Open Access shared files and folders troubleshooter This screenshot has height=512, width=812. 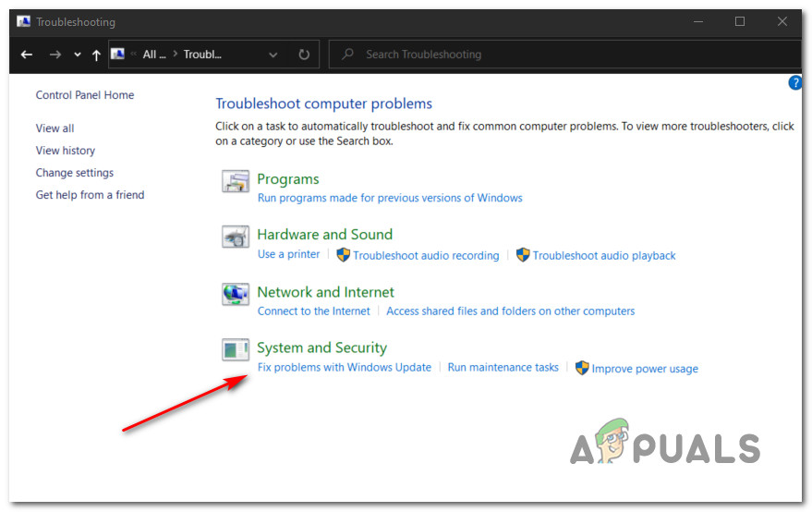click(x=511, y=311)
